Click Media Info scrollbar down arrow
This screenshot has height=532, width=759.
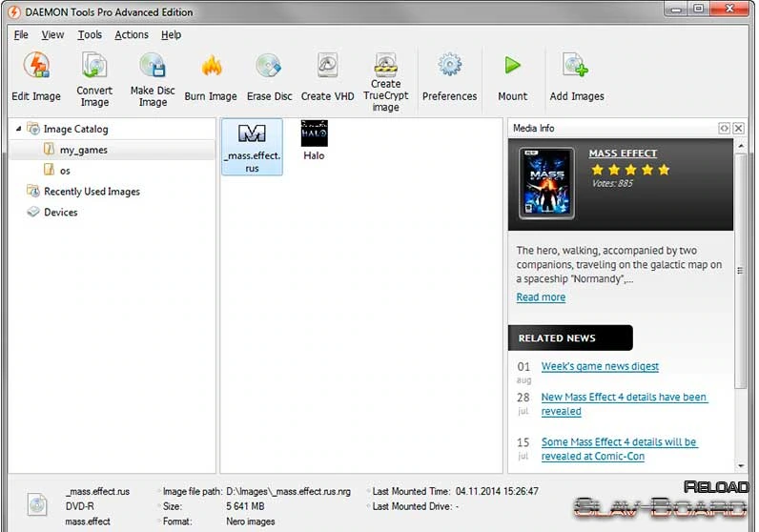click(x=741, y=465)
